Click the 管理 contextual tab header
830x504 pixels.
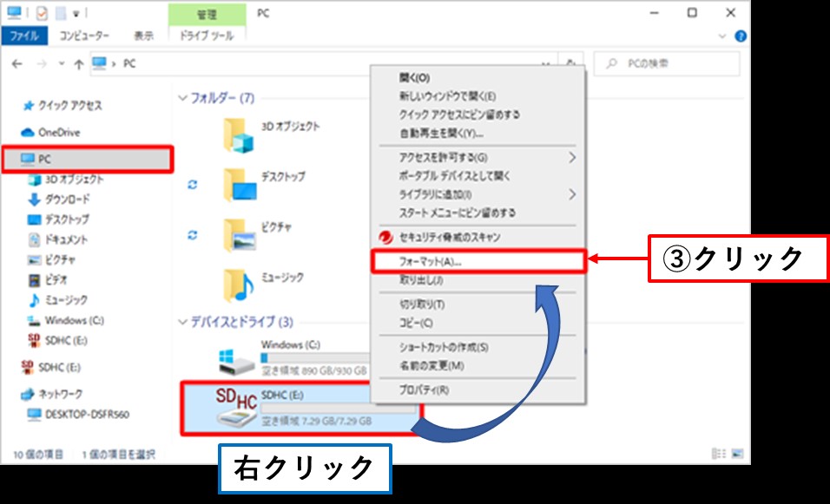tap(207, 14)
